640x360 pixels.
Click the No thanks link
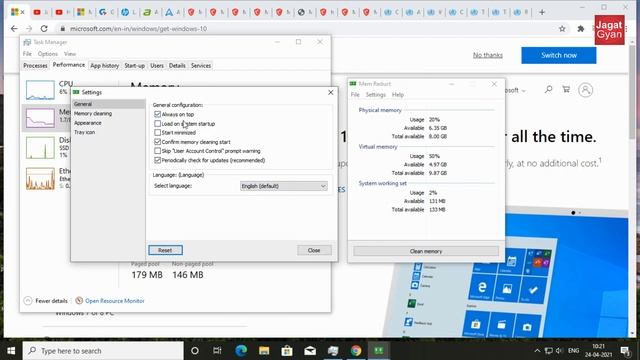tap(488, 55)
